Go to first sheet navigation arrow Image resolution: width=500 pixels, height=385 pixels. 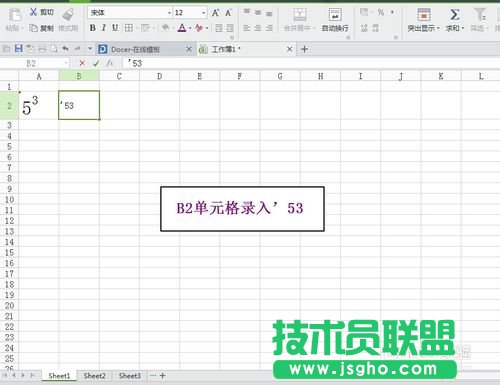(5, 376)
